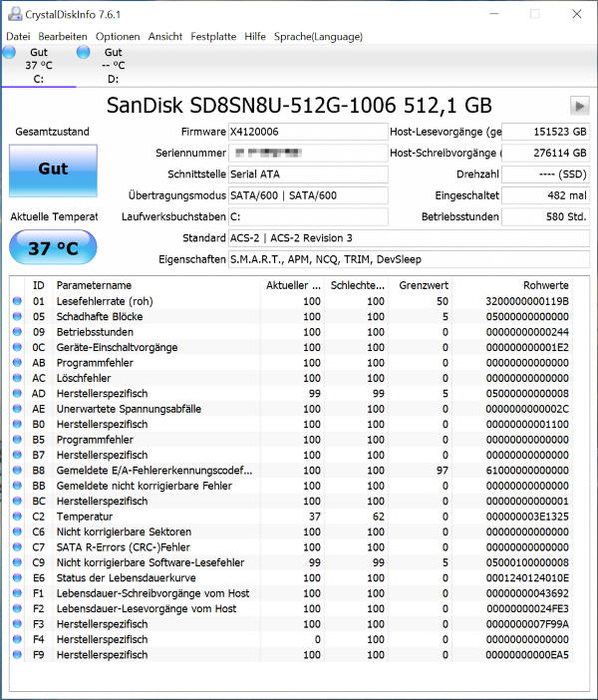Screen dimensions: 598x700
Task: Click status dot of Löschfehler row
Action: 17,378
